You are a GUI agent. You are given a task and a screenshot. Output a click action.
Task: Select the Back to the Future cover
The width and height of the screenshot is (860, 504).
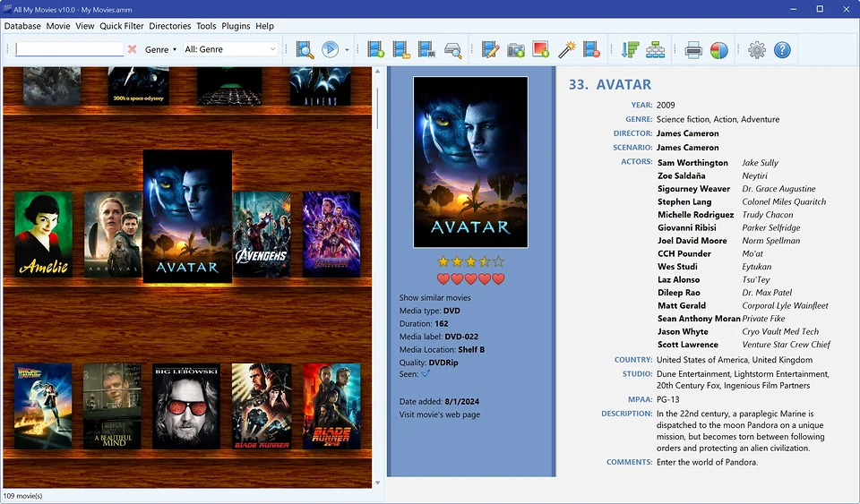[x=43, y=406]
